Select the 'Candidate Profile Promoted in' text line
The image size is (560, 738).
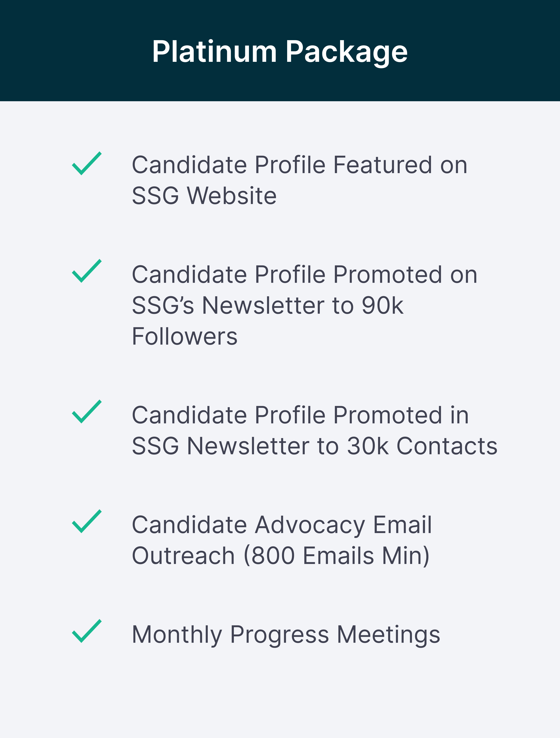tap(300, 415)
